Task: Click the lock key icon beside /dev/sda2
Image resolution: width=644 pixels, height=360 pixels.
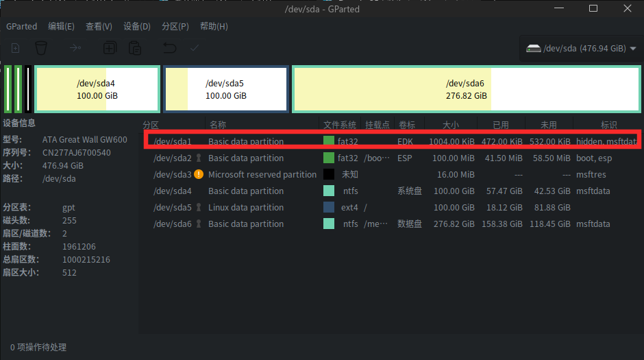Action: tap(199, 158)
